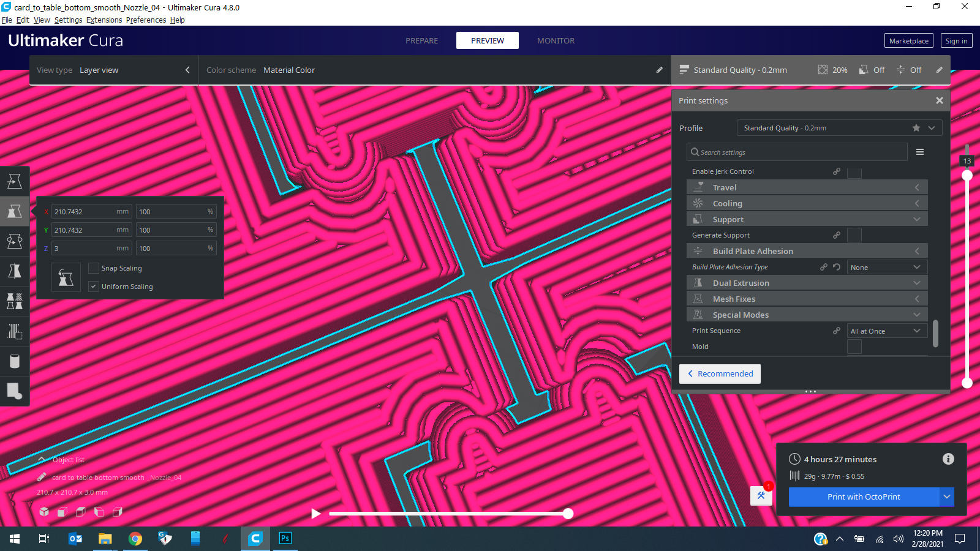The image size is (980, 551).
Task: Click the print info icon beside time estimate
Action: click(x=948, y=459)
